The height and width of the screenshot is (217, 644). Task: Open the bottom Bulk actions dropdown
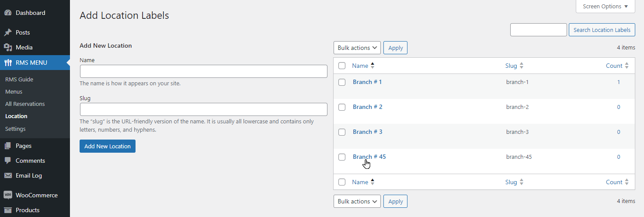pos(357,201)
